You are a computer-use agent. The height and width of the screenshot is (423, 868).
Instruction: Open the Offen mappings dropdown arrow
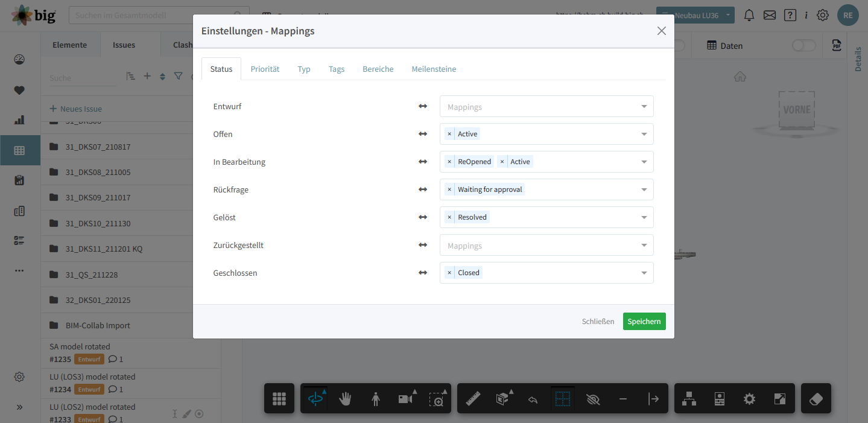point(644,135)
